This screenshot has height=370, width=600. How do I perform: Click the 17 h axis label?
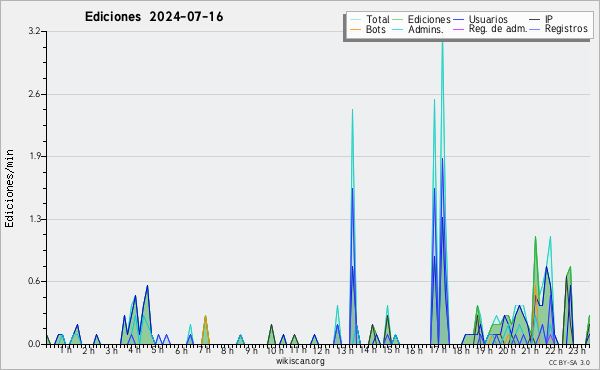coord(438,350)
